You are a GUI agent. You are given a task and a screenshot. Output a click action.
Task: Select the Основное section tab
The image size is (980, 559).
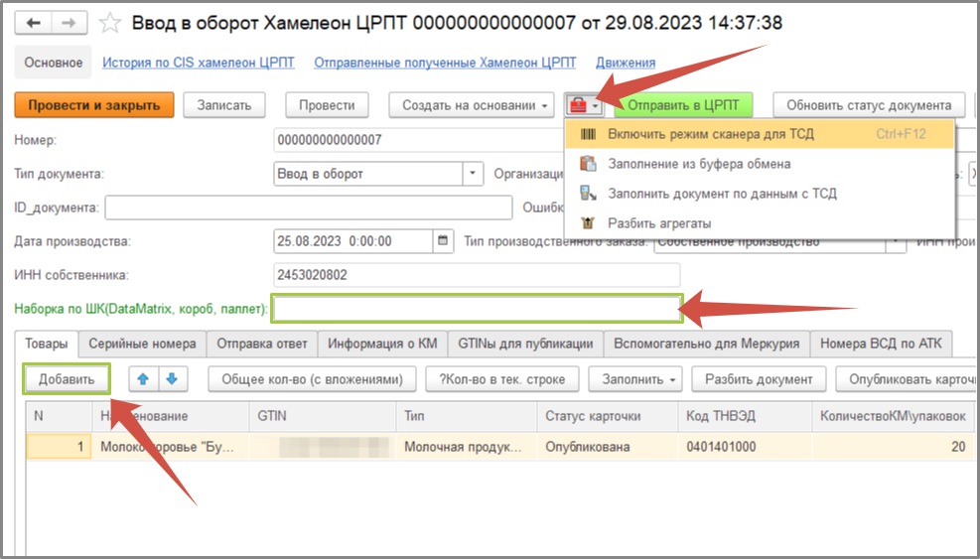[x=54, y=63]
